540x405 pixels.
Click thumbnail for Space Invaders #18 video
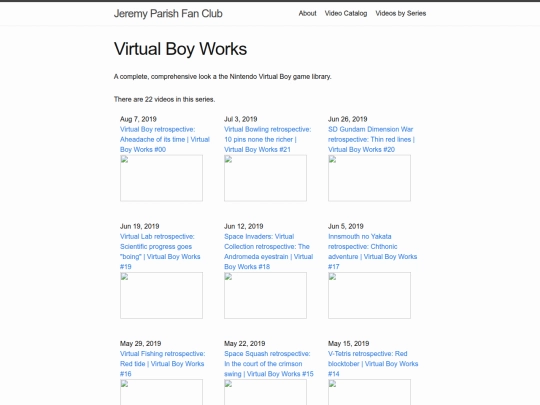(265, 295)
